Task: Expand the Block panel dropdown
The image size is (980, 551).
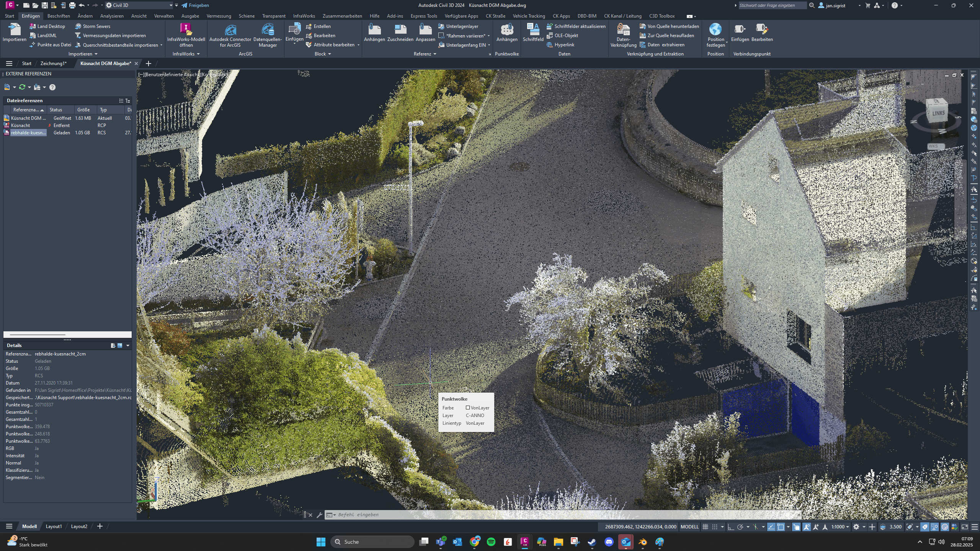Action: (329, 54)
